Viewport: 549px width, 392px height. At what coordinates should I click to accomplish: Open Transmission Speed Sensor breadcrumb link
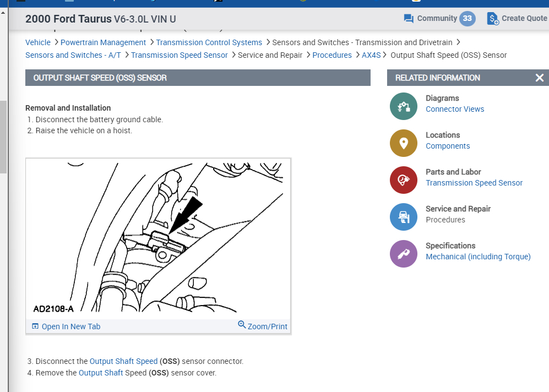pyautogui.click(x=180, y=55)
